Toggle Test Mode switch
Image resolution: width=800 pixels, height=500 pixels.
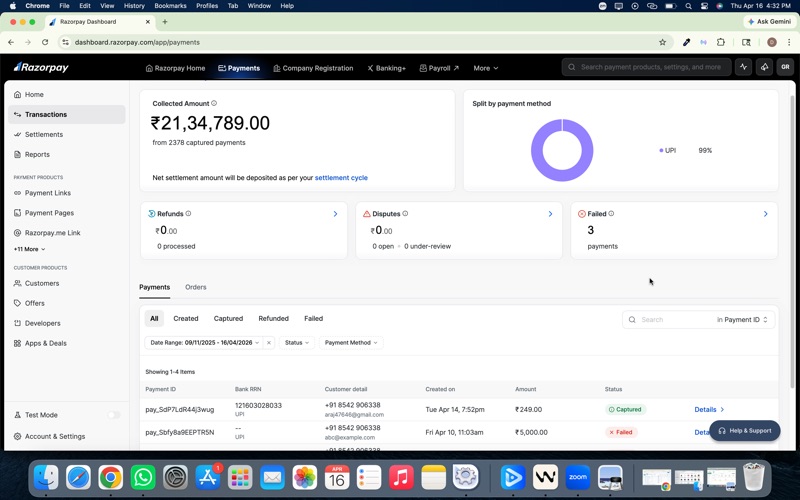(114, 415)
